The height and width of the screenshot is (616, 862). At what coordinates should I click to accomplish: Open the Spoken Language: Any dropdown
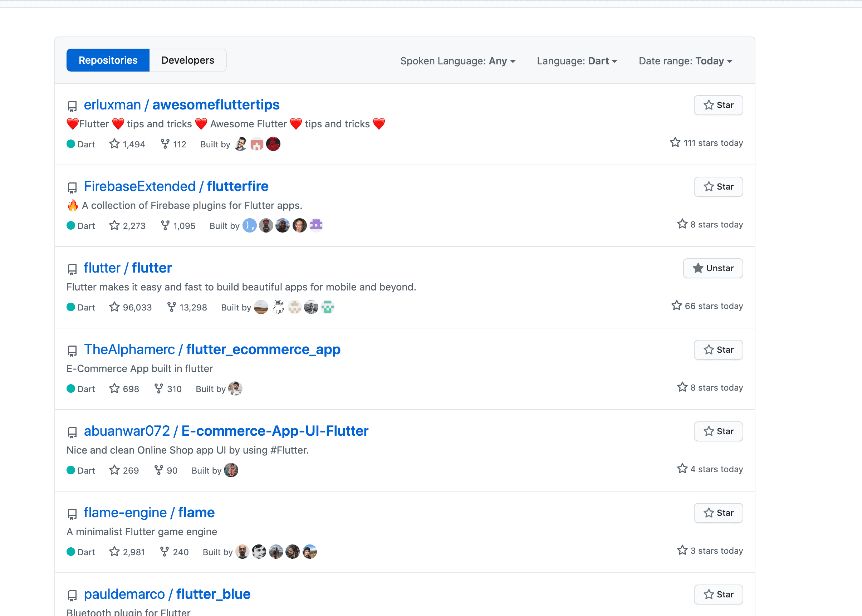[458, 61]
